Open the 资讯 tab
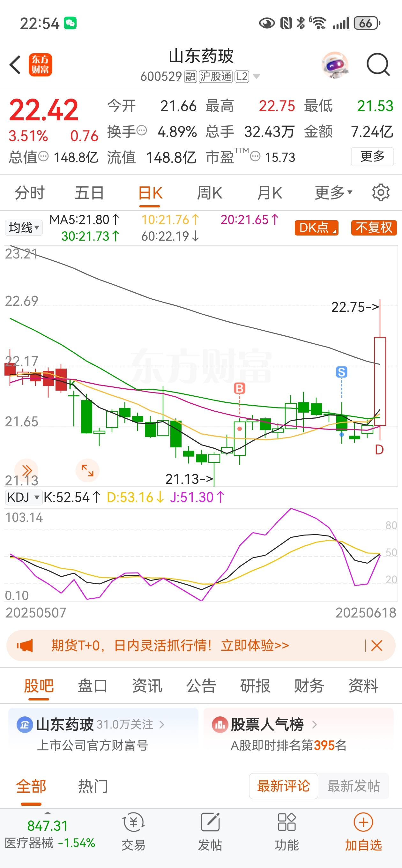 [x=147, y=686]
